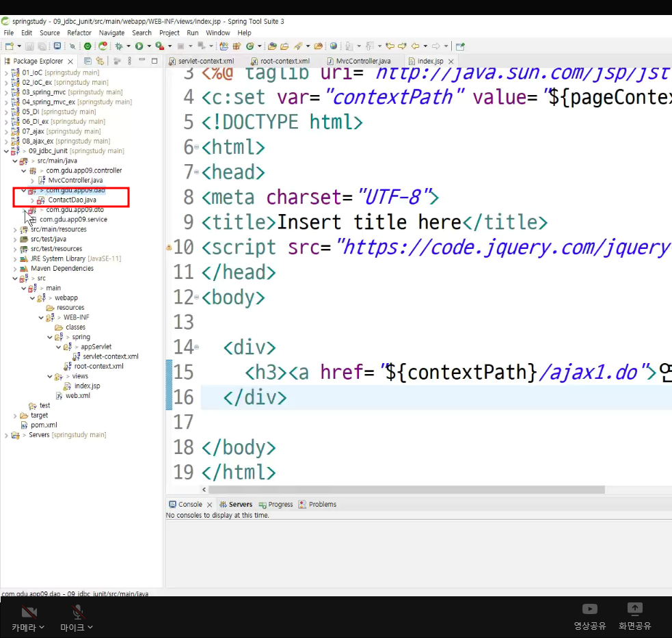Click the 마이크 microphone button
The width and height of the screenshot is (672, 638).
77,618
